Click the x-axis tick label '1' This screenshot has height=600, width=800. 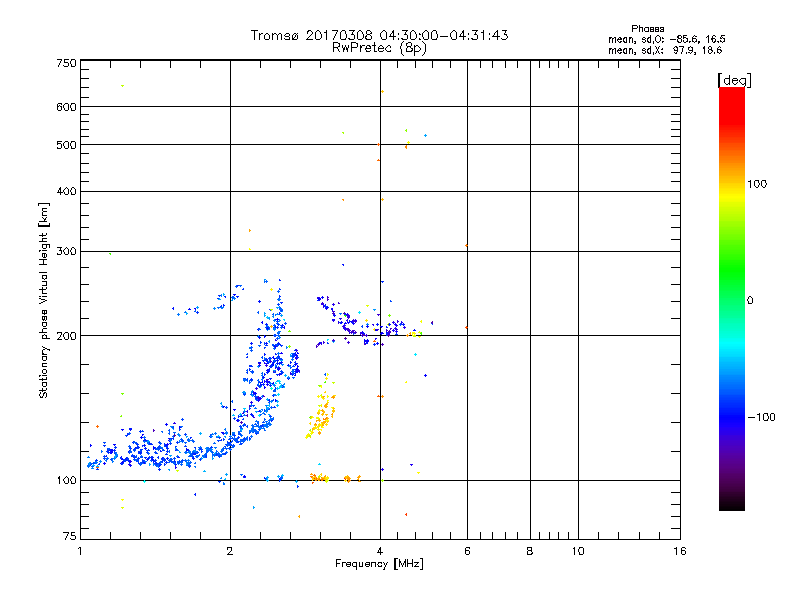[80, 551]
